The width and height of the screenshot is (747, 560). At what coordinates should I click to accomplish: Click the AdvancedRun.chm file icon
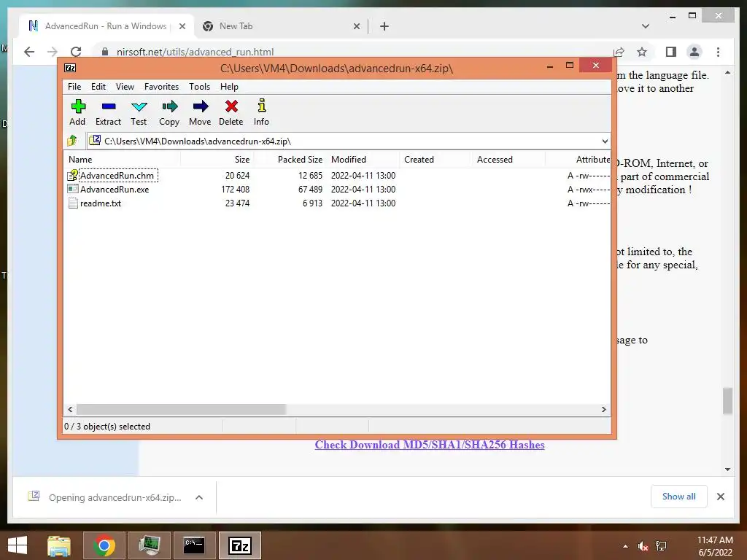point(72,175)
